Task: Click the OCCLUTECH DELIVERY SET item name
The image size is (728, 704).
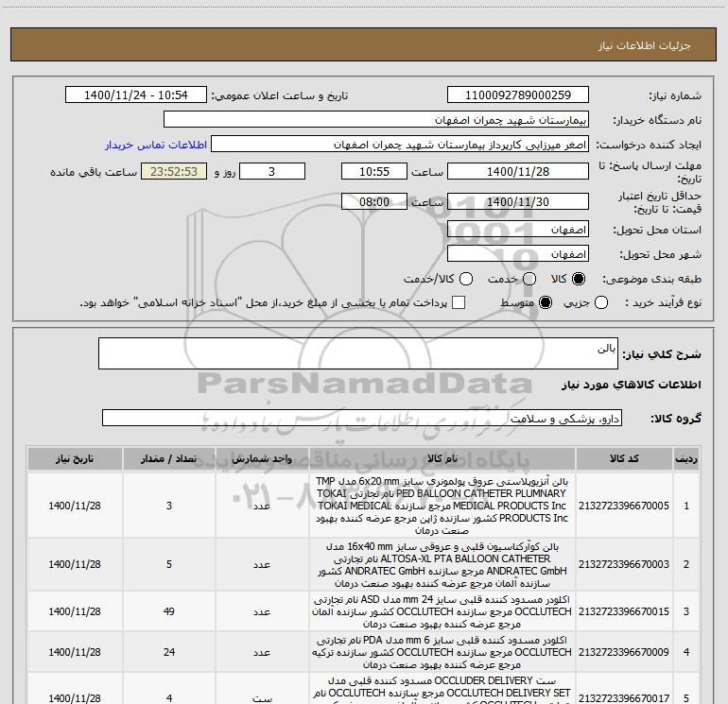Action: pyautogui.click(x=442, y=689)
